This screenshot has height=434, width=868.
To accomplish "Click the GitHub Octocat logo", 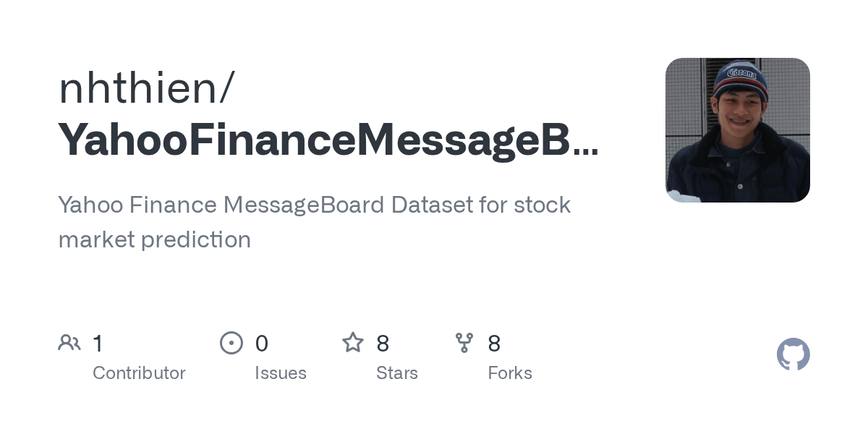I will pos(793,354).
